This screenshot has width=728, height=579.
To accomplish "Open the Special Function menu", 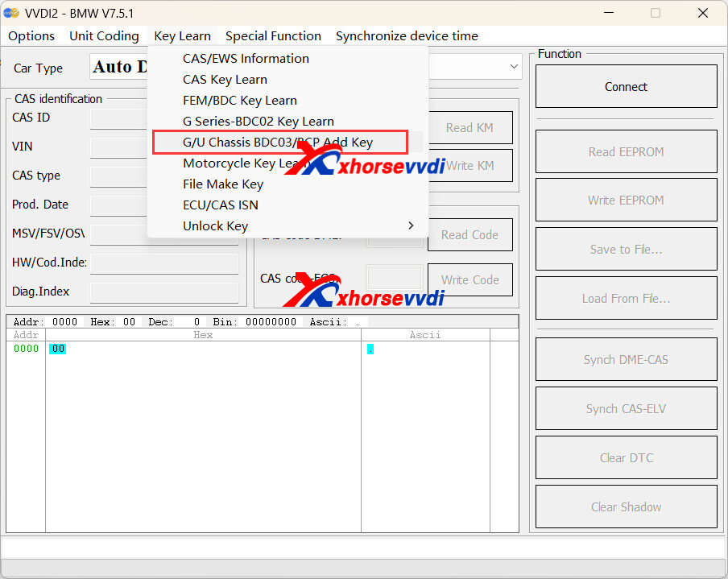I will click(x=273, y=36).
